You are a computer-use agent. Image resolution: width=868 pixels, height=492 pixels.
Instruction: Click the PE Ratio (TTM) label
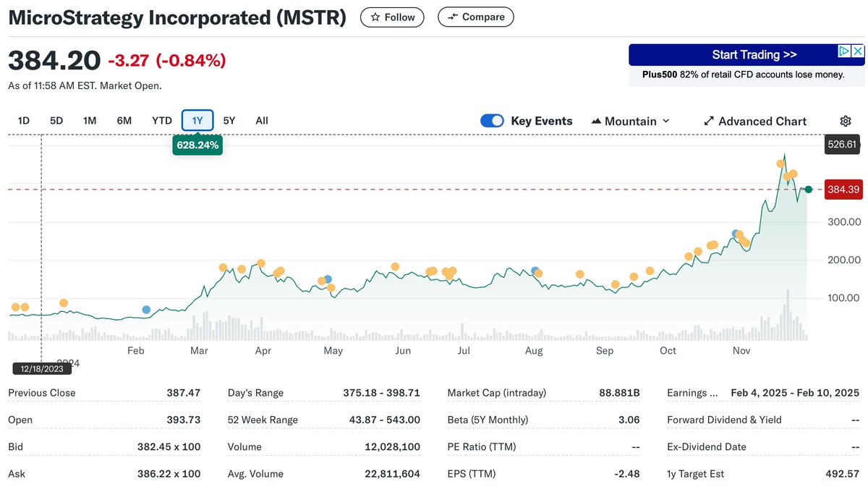482,447
